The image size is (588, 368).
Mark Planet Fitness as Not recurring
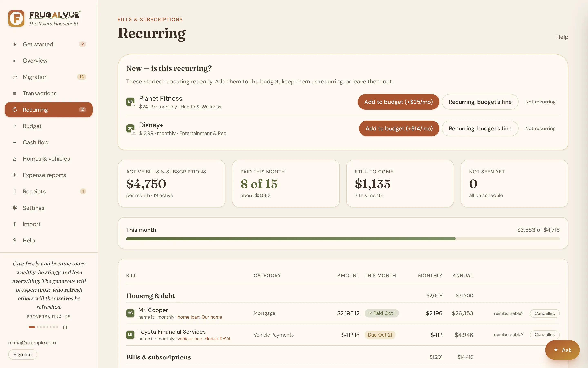point(540,102)
